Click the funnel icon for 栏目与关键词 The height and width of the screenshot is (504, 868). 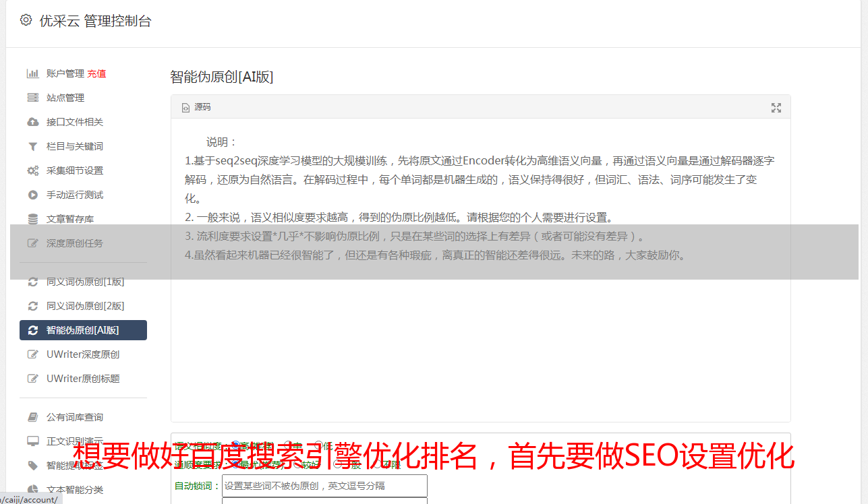coord(32,146)
